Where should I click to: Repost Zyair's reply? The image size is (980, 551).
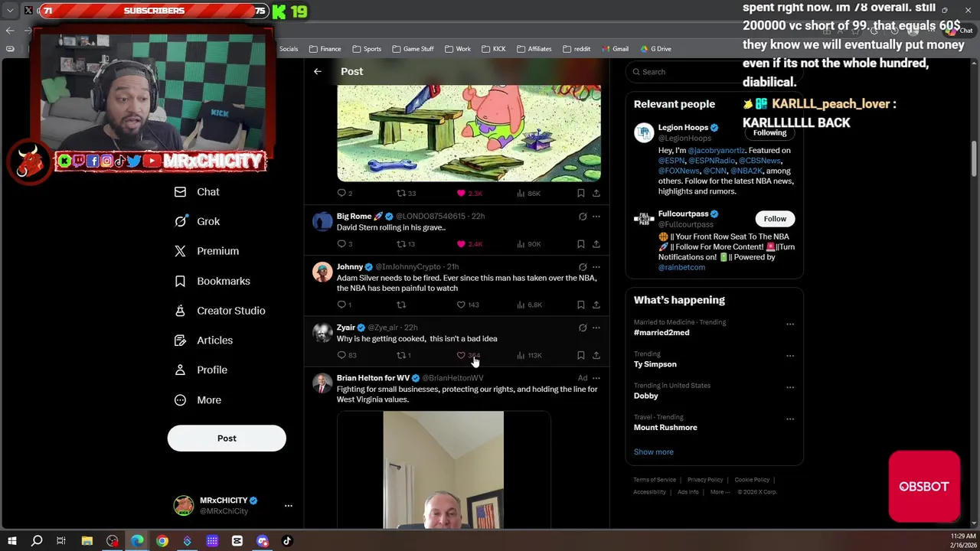click(401, 355)
